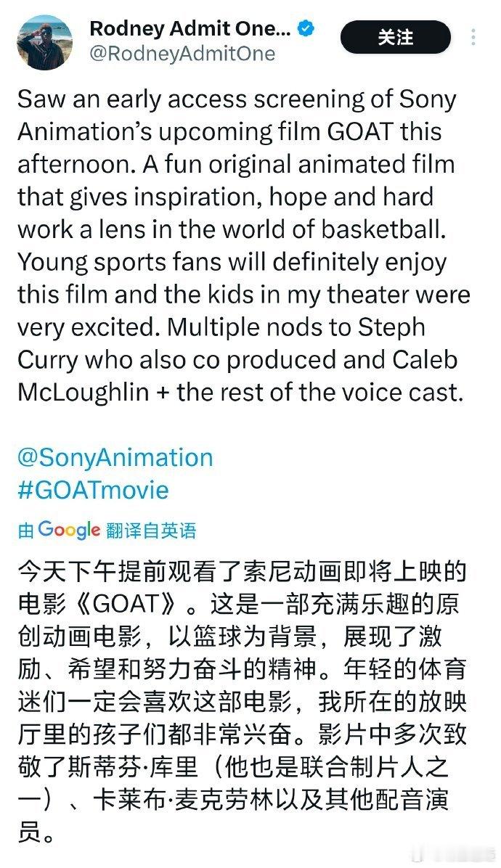The width and height of the screenshot is (501, 868).
Task: Open the #GOATmovie hashtag
Action: coord(93,489)
